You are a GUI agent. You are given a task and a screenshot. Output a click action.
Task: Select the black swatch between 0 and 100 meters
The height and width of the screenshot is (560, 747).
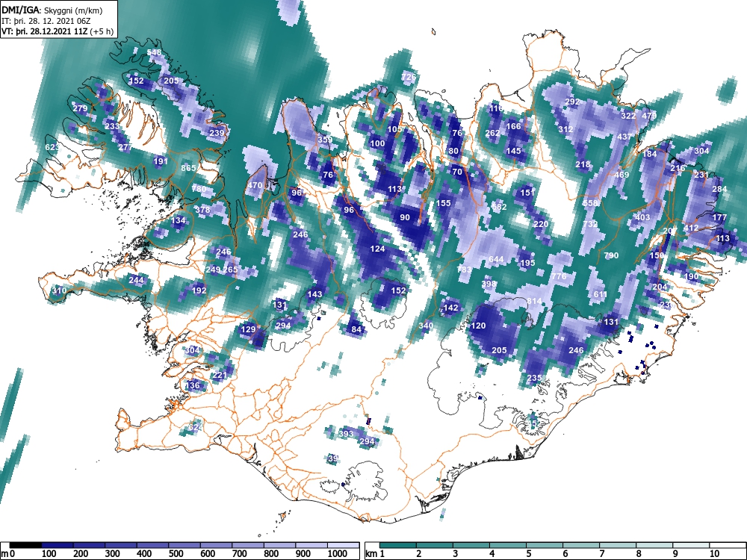click(x=25, y=545)
